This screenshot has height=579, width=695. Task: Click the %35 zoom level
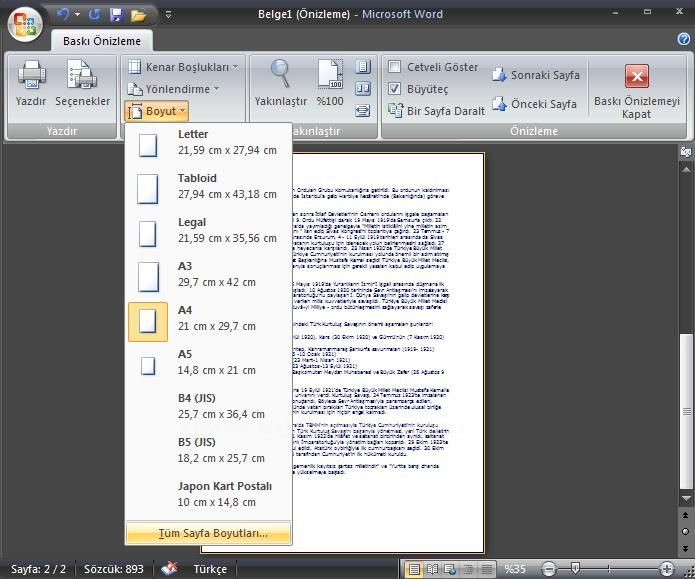pos(515,569)
